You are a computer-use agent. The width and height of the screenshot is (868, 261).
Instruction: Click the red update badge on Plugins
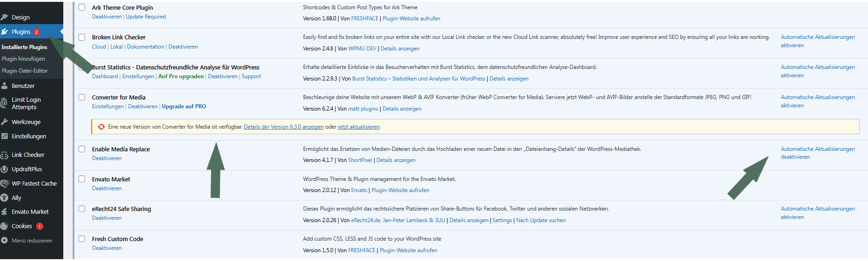pos(36,32)
